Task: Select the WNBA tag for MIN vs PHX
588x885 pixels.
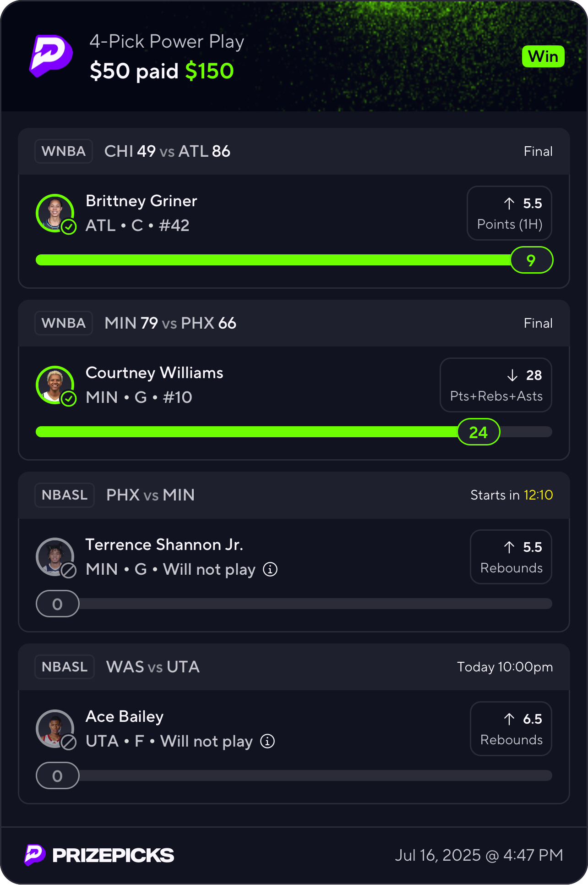Action: point(64,323)
